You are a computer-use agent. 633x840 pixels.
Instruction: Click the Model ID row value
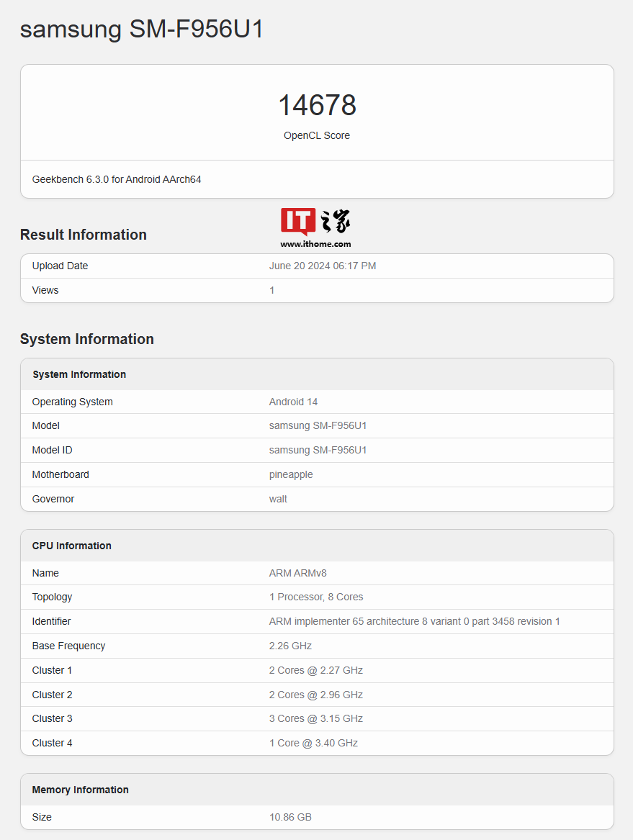coord(318,450)
